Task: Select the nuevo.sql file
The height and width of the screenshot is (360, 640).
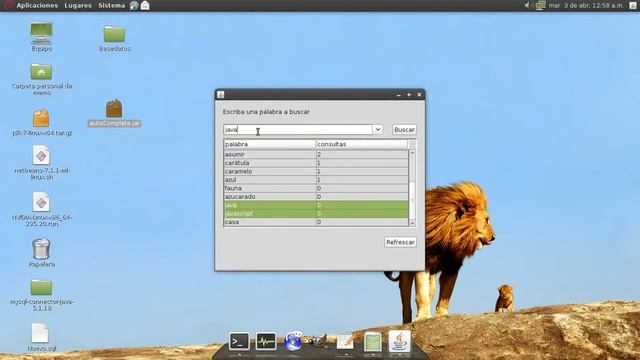Action: pyautogui.click(x=42, y=338)
